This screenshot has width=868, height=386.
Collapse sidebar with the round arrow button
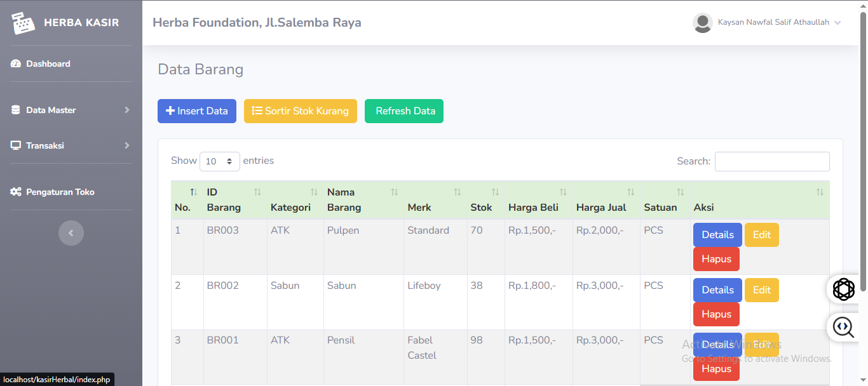[71, 233]
